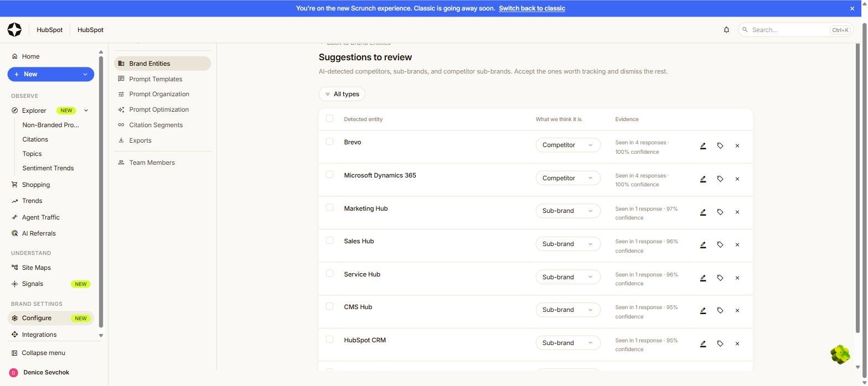Viewport: 868px width, 386px height.
Task: Open Prompt Templates settings
Action: [x=162, y=79]
